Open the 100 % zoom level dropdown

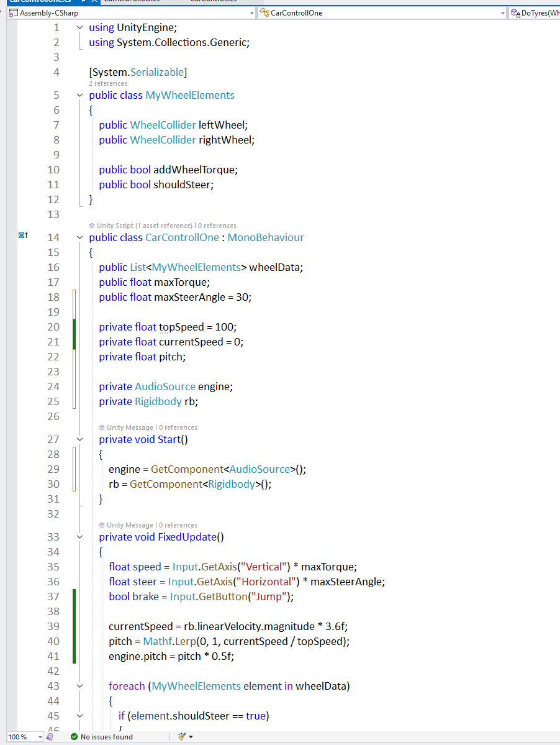(x=40, y=737)
